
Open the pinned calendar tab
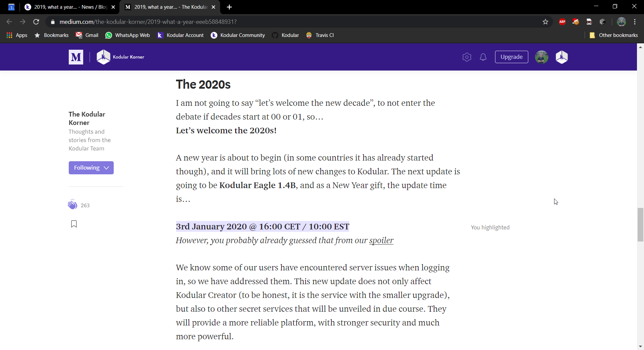11,7
